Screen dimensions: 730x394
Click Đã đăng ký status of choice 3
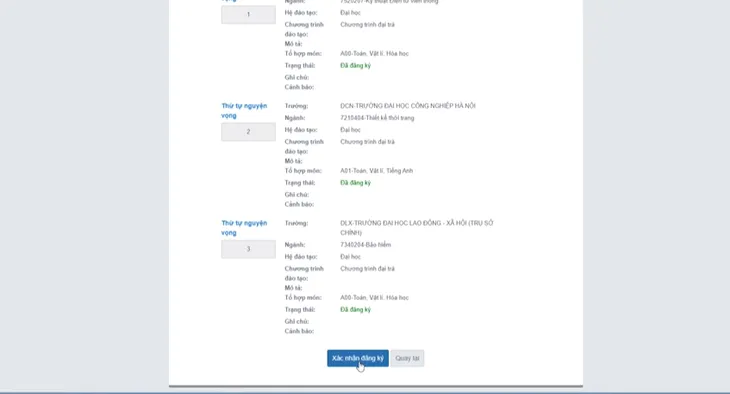[x=355, y=310]
